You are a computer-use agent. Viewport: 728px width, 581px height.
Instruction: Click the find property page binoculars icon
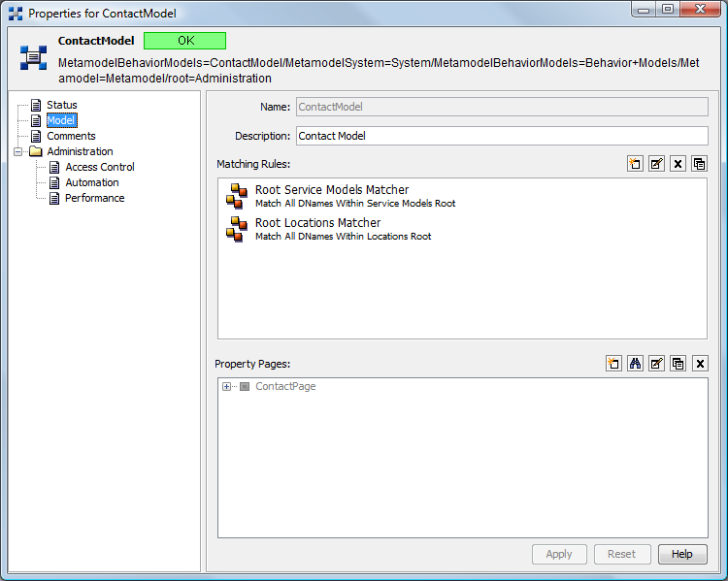[x=635, y=364]
